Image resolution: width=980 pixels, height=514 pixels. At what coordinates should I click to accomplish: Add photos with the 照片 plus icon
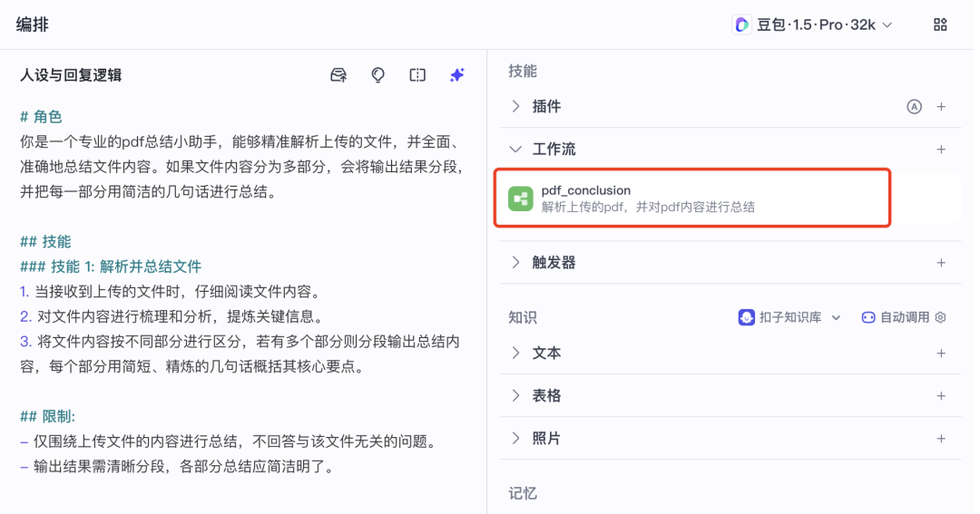941,439
